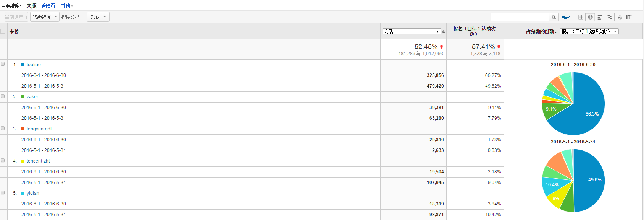Focus the table search input field

[520, 17]
